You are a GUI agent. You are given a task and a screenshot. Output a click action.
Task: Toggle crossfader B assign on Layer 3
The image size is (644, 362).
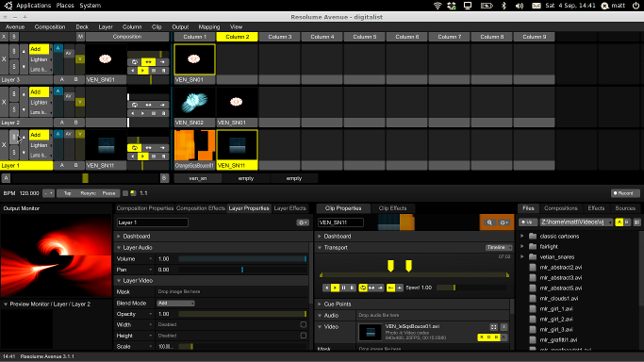pos(75,79)
